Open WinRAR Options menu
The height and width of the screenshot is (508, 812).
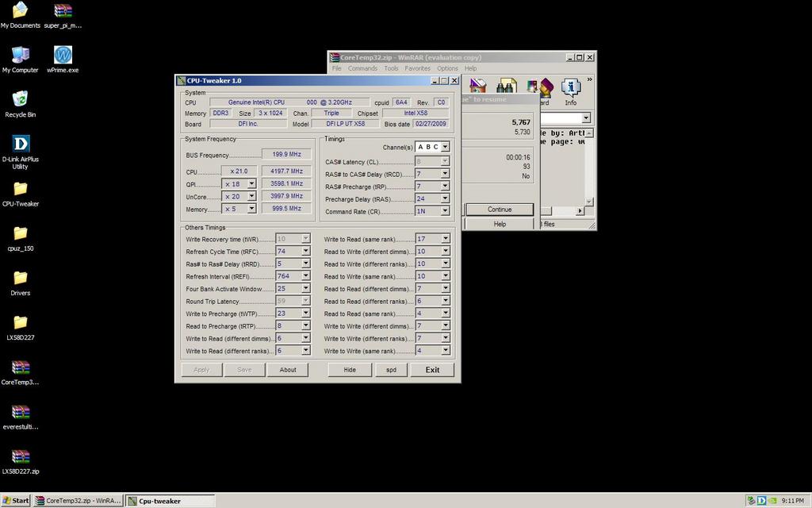point(447,68)
